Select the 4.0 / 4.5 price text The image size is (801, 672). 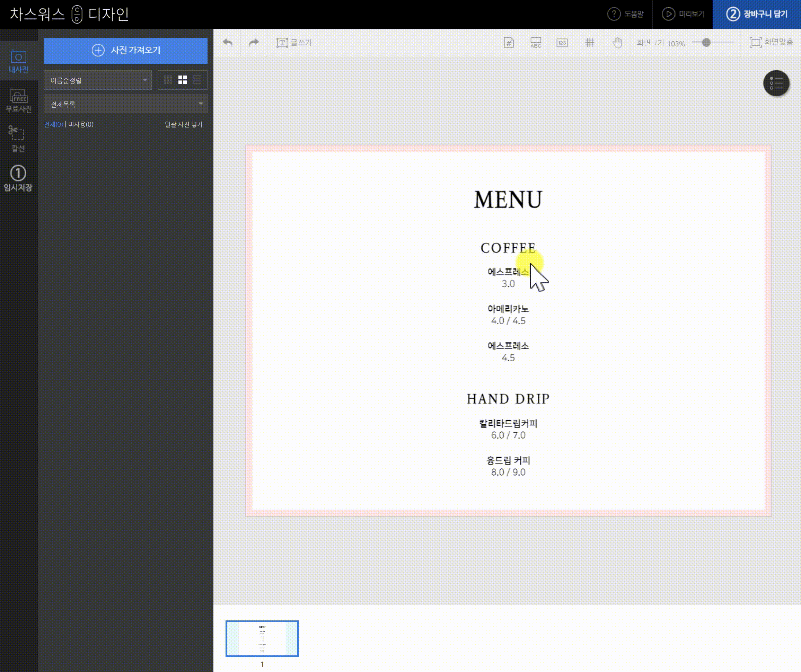point(508,321)
